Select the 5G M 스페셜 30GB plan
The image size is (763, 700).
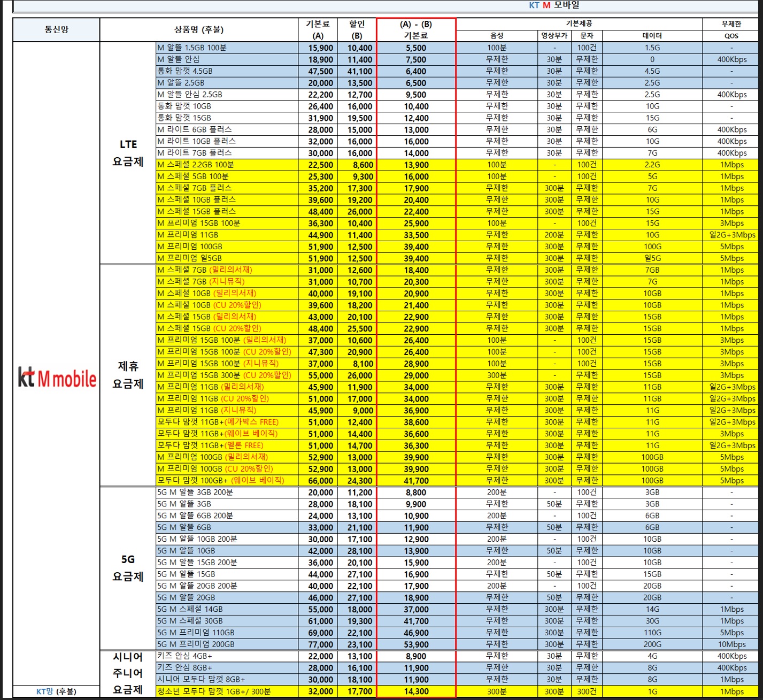tap(190, 621)
